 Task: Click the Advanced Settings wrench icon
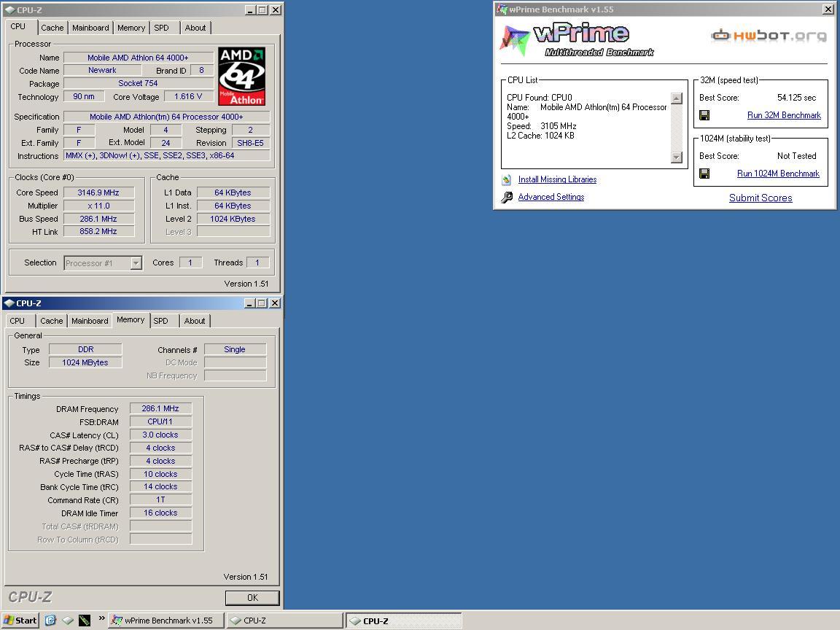(x=507, y=197)
